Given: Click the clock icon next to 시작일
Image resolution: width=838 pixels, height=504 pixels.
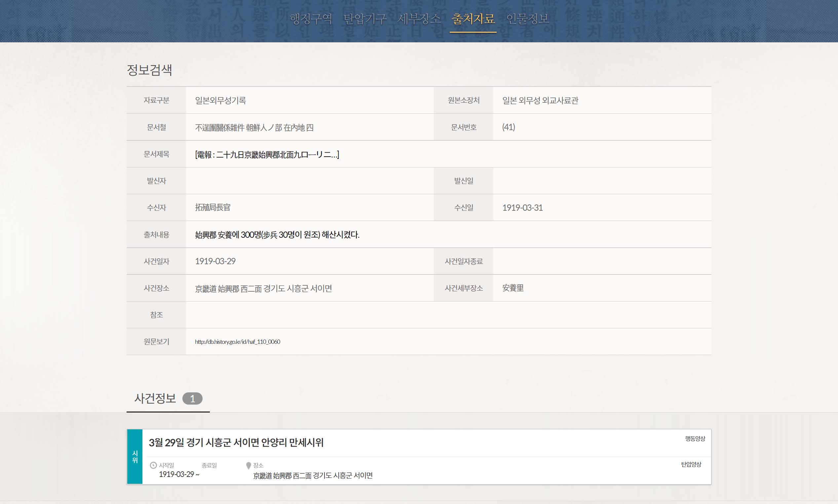Looking at the screenshot, I should click(x=153, y=465).
